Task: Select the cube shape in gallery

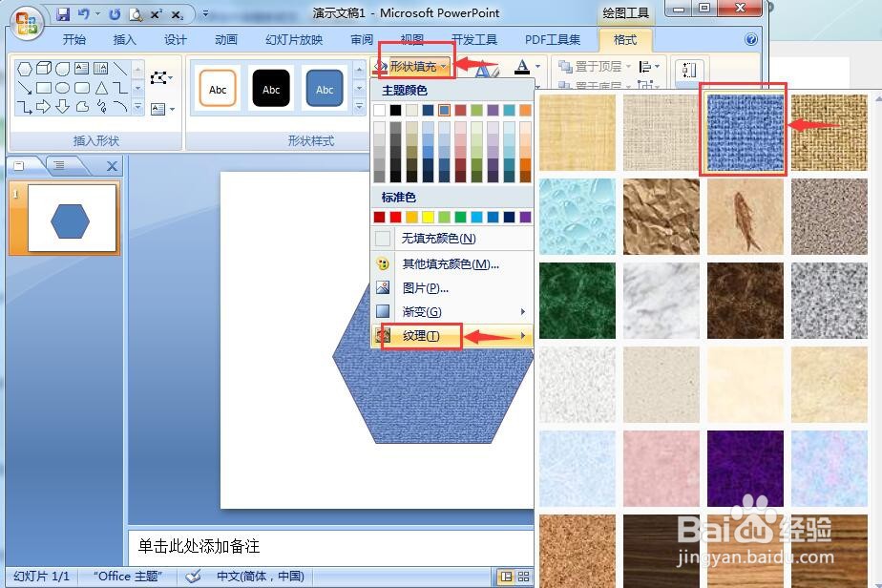Action: pyautogui.click(x=44, y=69)
